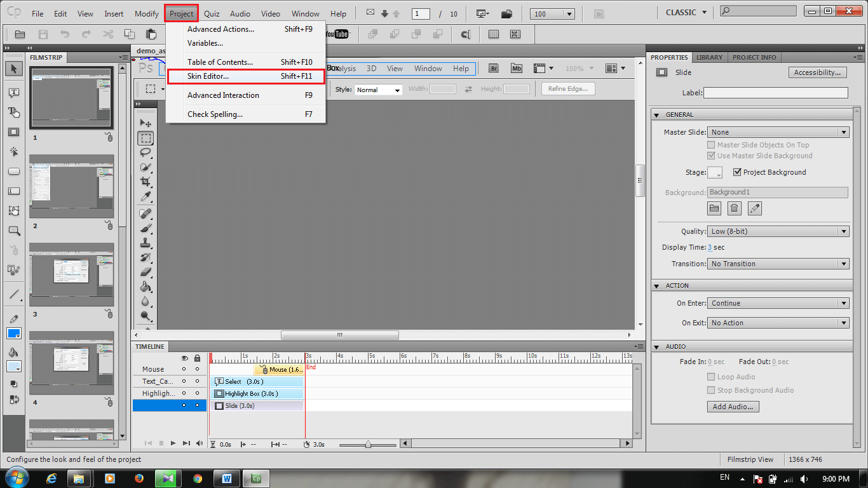Click the swap stroke and fill colors icon

[x=13, y=400]
